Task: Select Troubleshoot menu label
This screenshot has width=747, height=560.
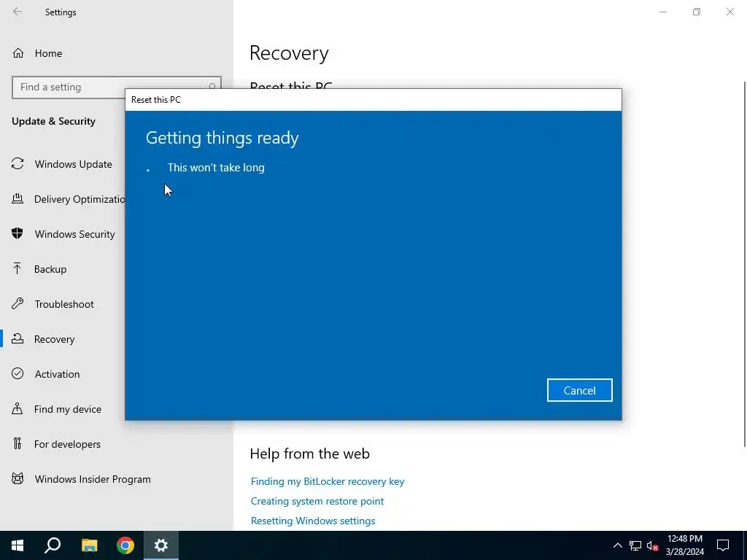Action: coord(64,304)
